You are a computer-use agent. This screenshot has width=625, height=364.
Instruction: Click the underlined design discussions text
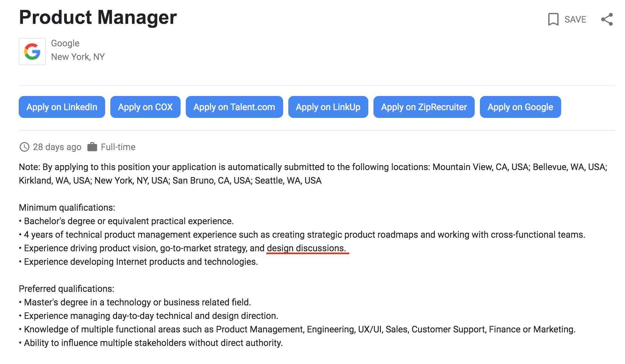(306, 248)
